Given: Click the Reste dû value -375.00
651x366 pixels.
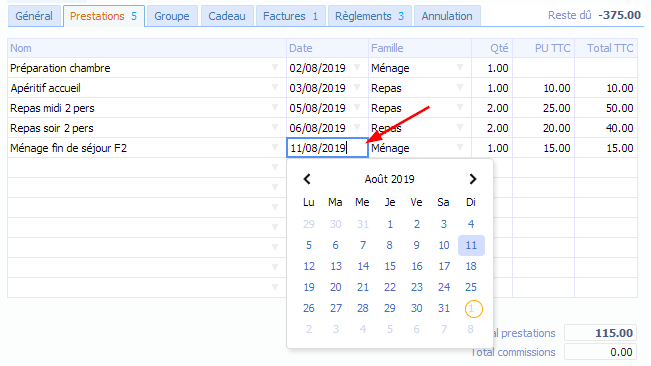Looking at the screenshot, I should (x=619, y=15).
